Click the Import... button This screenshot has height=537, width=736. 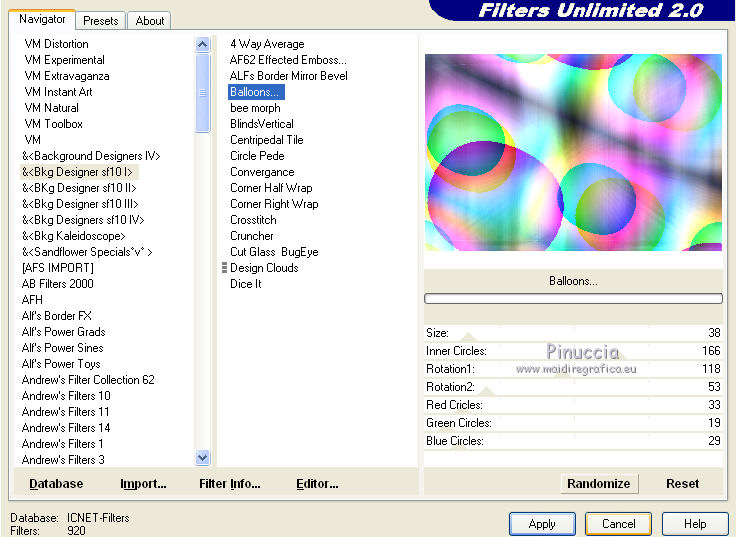[143, 483]
